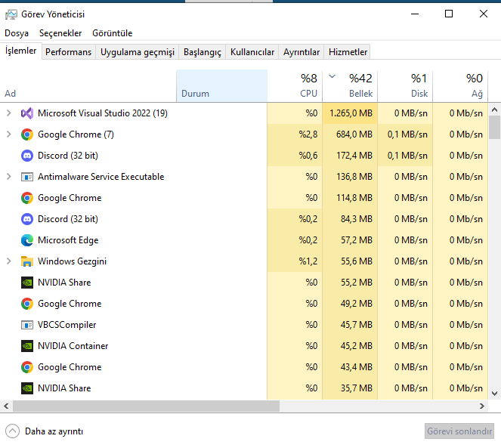This screenshot has height=448, width=501.
Task: Click the Discord icon with 84,3 MB
Action: 27,219
